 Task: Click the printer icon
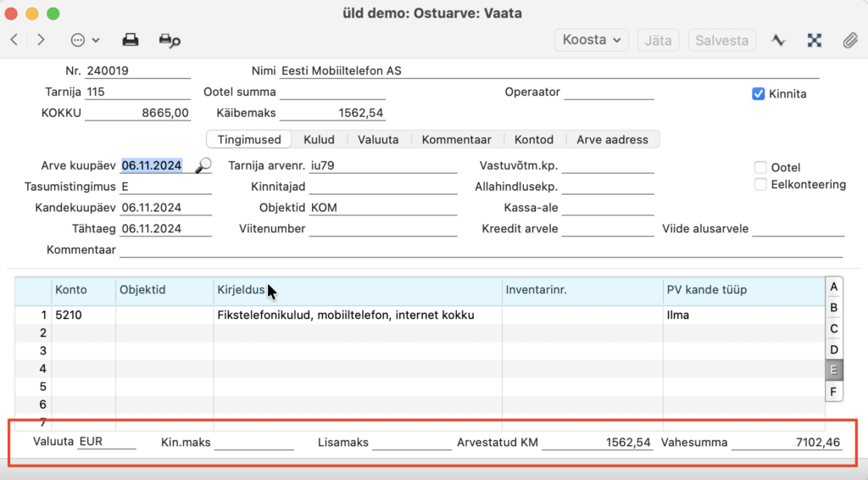tap(131, 40)
